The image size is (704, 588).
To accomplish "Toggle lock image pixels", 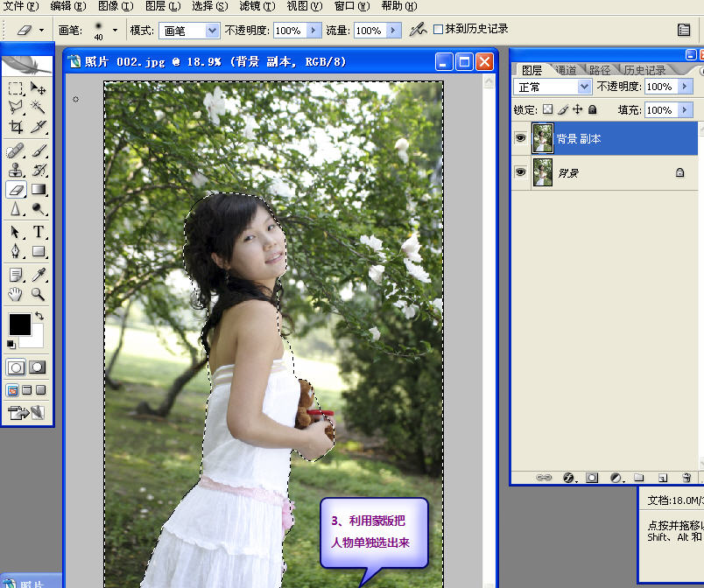I will [563, 109].
